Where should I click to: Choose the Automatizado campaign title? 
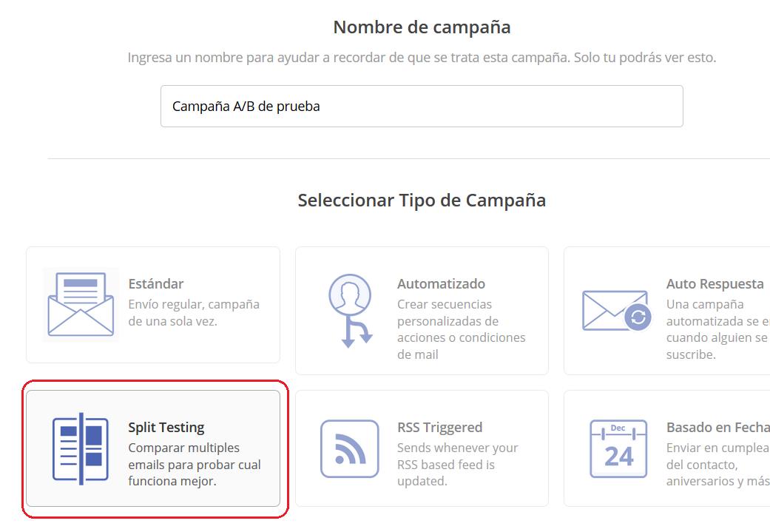pos(441,283)
